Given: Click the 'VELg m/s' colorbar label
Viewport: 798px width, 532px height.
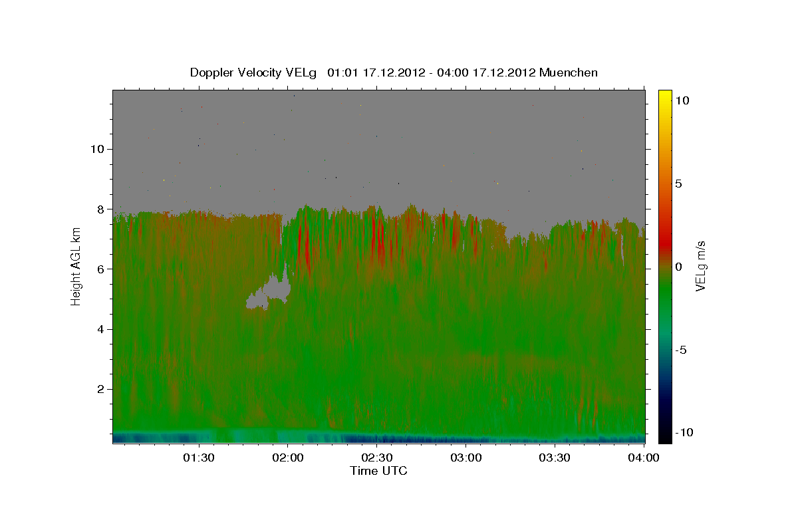Looking at the screenshot, I should tap(700, 267).
